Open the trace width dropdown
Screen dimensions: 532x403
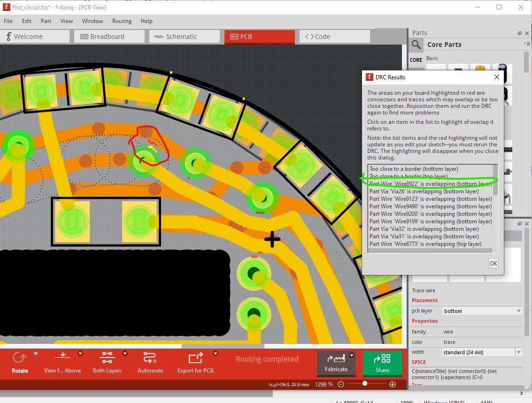[x=482, y=352]
